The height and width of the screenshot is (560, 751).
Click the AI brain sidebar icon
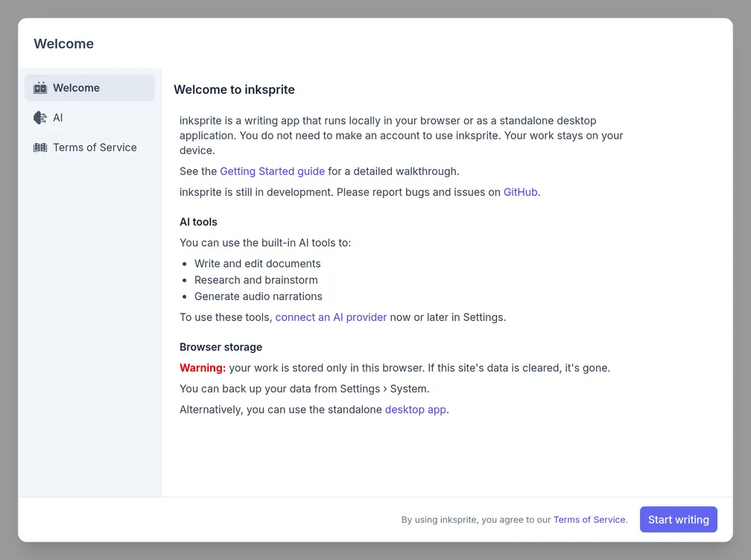click(40, 118)
